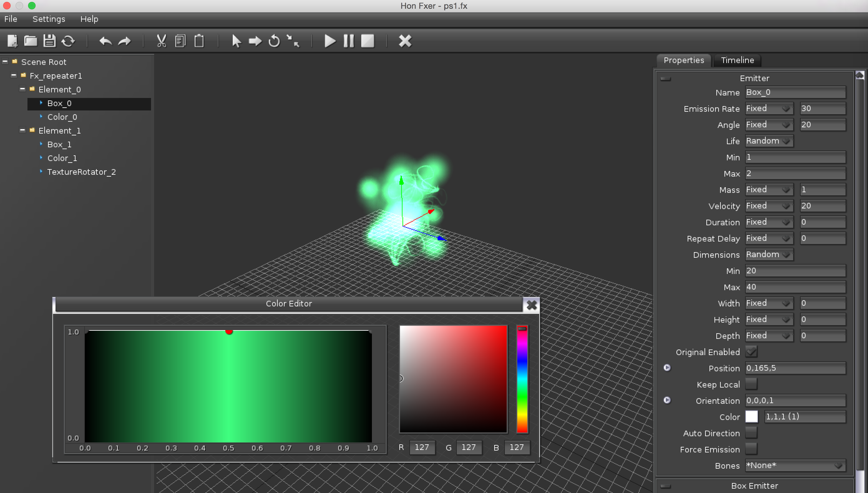Close the Color Editor panel
Image resolution: width=868 pixels, height=493 pixels.
531,305
